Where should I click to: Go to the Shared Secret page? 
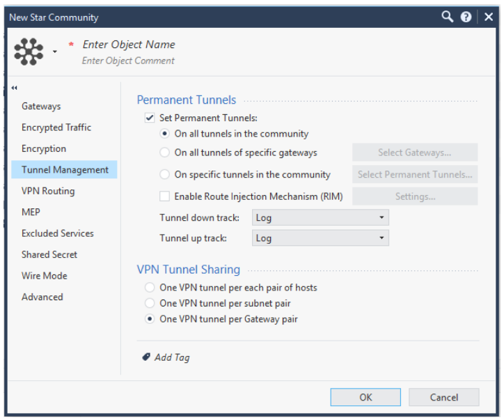click(x=49, y=255)
